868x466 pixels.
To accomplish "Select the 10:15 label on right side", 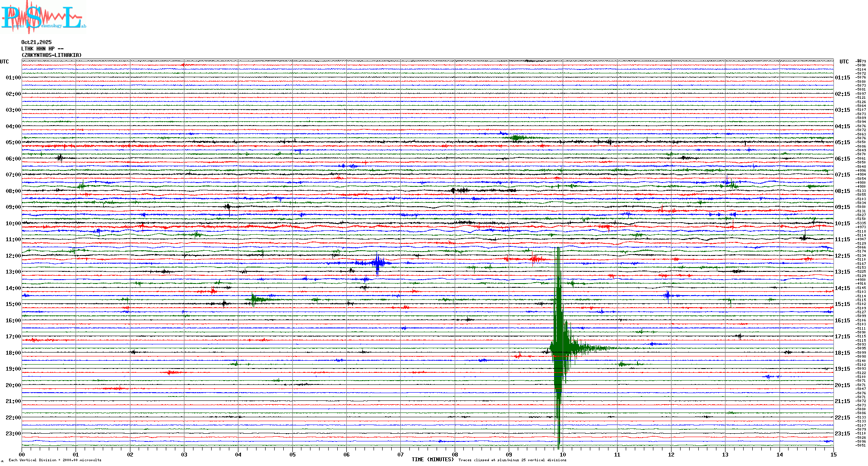I will coord(842,224).
